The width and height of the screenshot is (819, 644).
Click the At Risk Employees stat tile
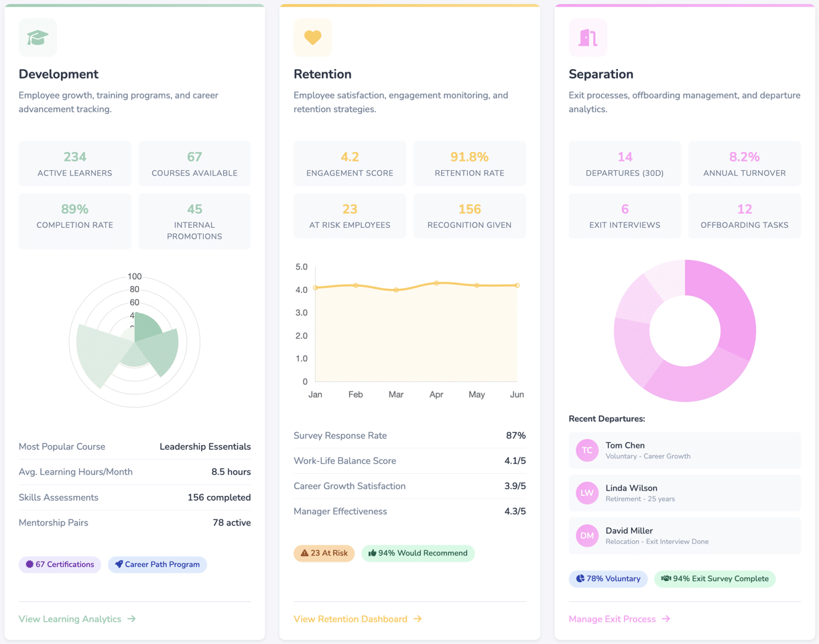click(350, 215)
